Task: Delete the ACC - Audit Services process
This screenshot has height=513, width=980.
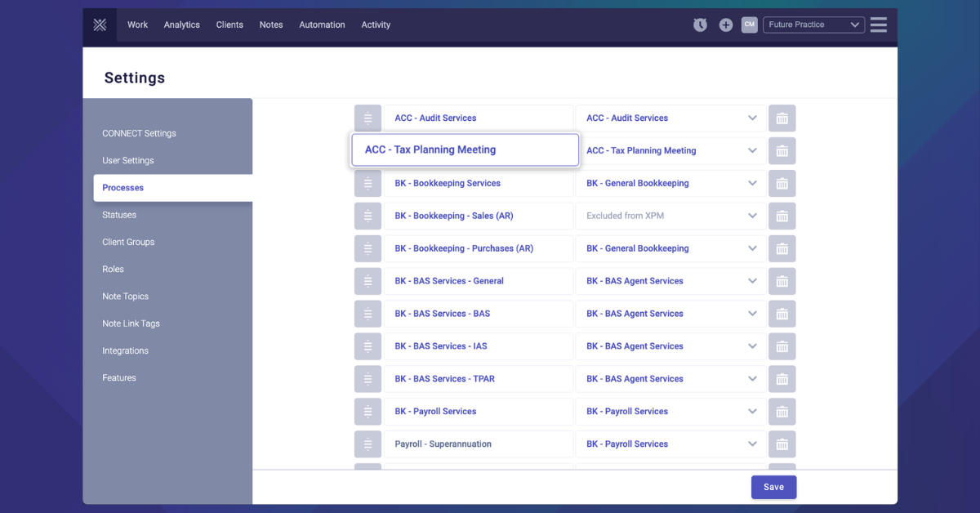Action: pos(782,118)
